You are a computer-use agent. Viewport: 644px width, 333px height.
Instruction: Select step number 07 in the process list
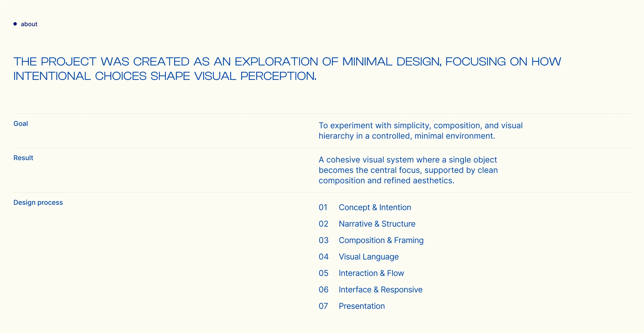pyautogui.click(x=323, y=306)
